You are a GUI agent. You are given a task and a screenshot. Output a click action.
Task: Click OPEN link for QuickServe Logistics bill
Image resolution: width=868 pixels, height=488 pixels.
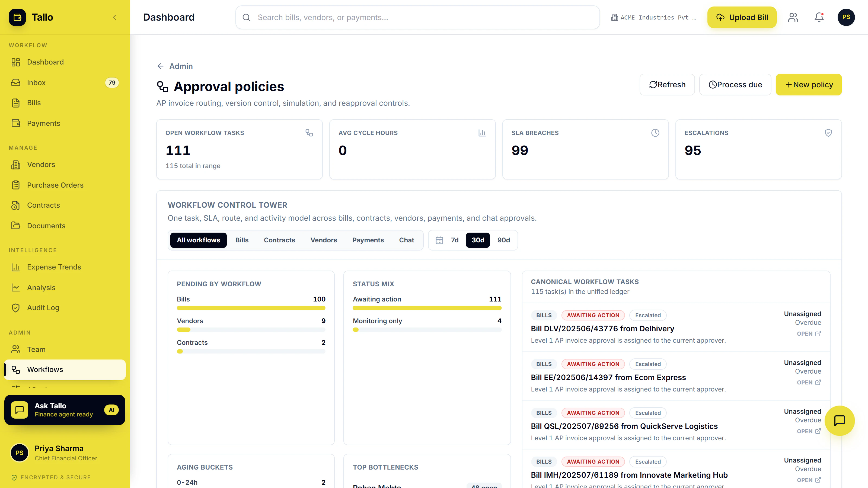[809, 431]
